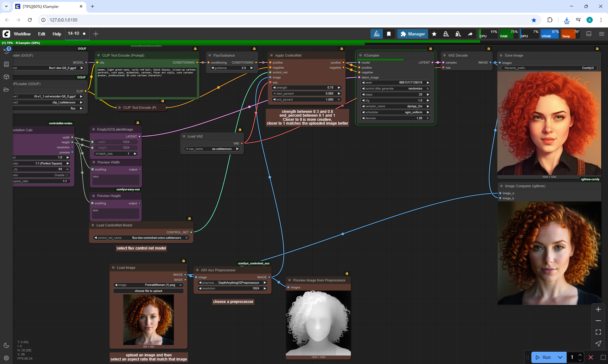Expand the Run button dropdown arrow
608x364 pixels.
(x=560, y=357)
